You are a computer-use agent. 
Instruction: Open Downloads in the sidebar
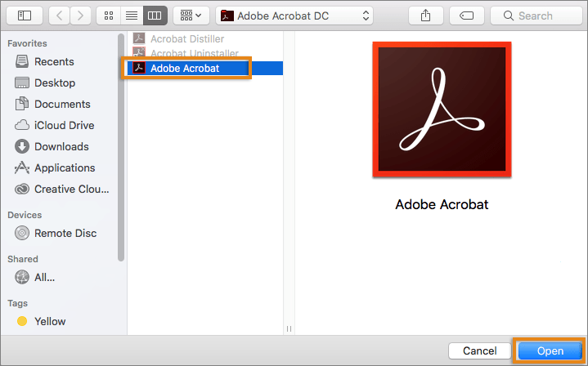(61, 146)
